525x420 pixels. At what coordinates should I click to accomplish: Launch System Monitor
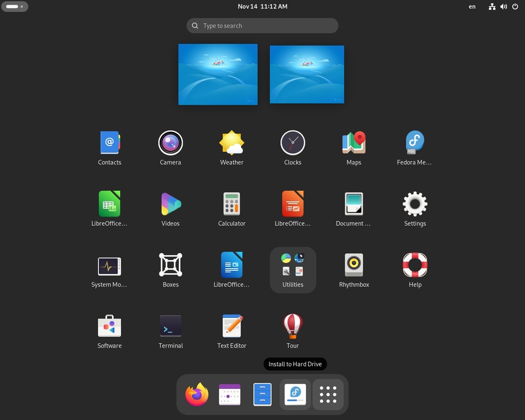coord(110,266)
